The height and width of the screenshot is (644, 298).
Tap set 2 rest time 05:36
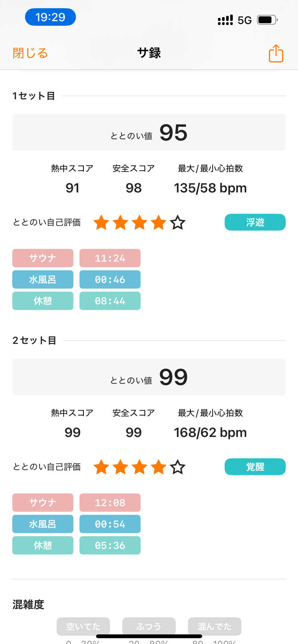click(110, 545)
